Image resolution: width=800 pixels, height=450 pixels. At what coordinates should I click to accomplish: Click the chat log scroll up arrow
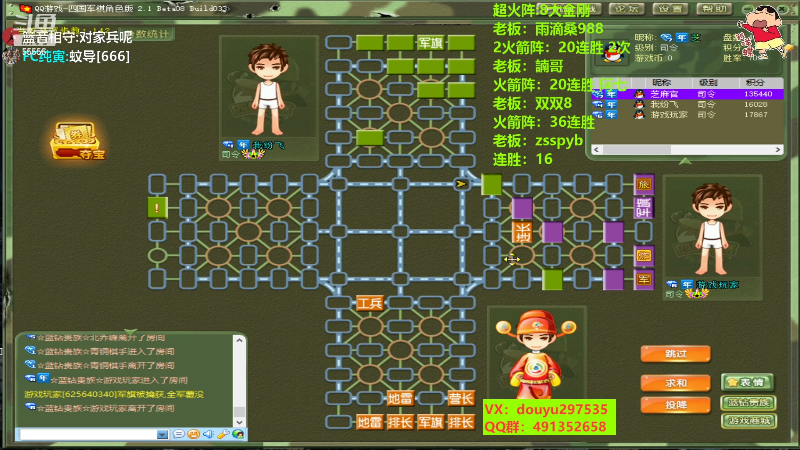point(239,340)
